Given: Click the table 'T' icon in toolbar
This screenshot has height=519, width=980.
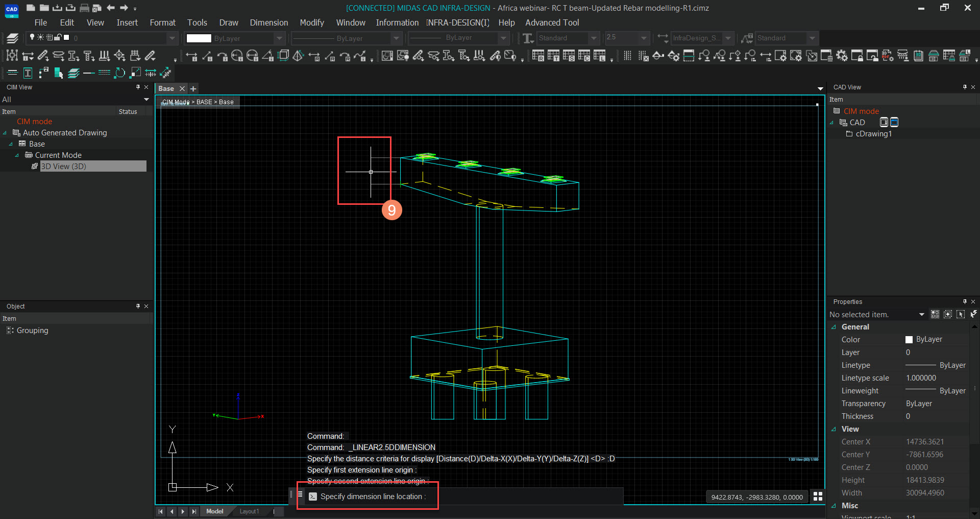Looking at the screenshot, I should pos(553,56).
